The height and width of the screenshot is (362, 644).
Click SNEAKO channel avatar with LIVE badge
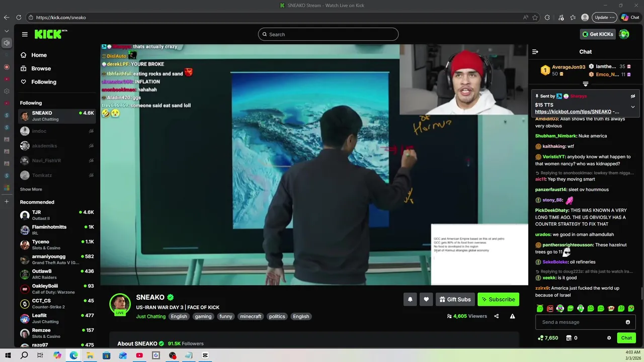[120, 304]
